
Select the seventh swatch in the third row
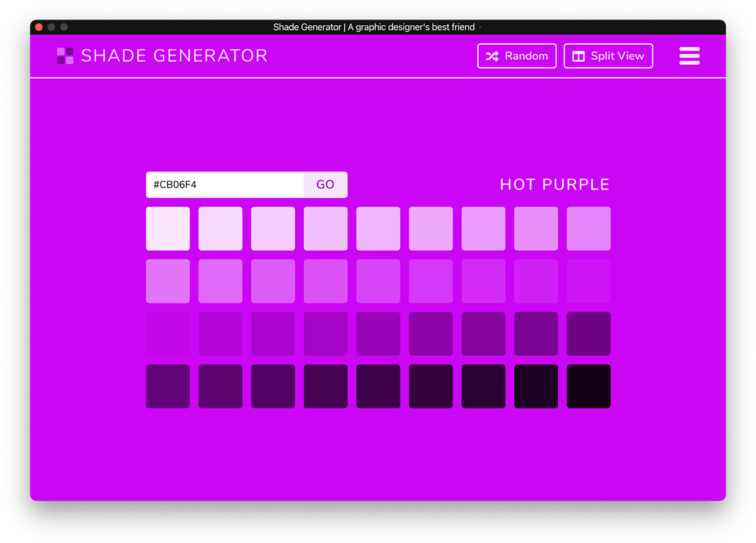pos(483,334)
